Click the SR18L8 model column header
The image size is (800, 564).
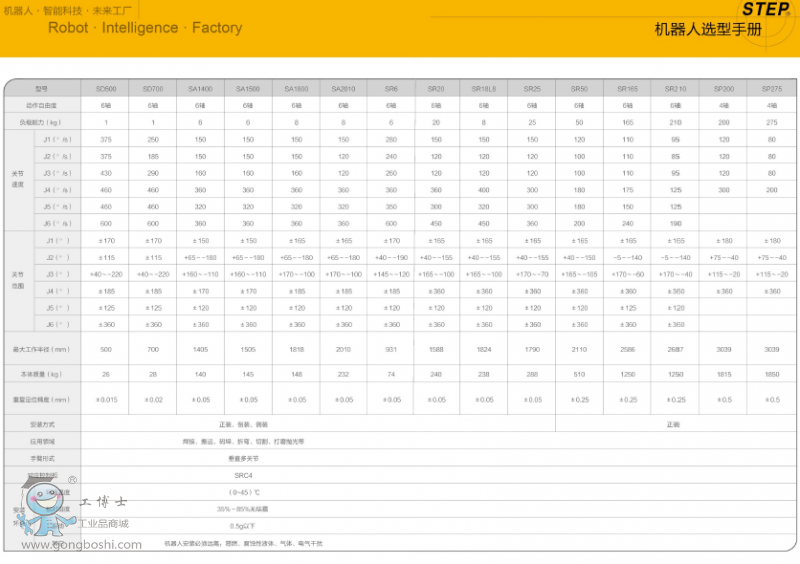click(484, 88)
